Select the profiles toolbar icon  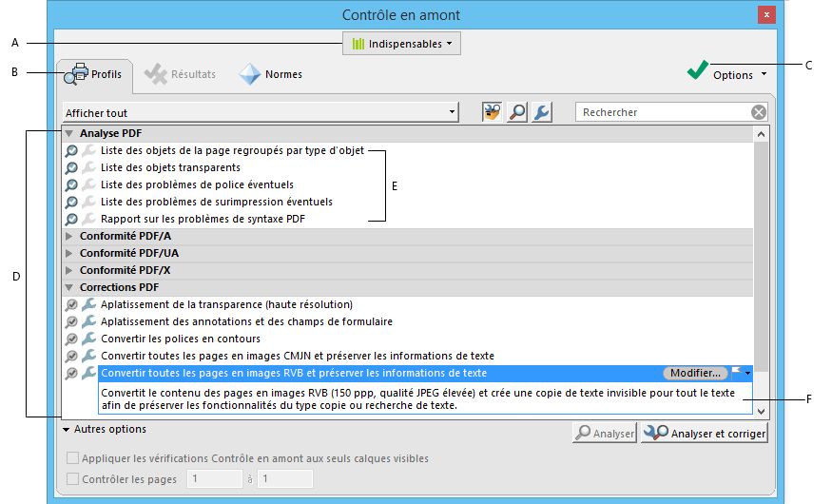pos(492,112)
